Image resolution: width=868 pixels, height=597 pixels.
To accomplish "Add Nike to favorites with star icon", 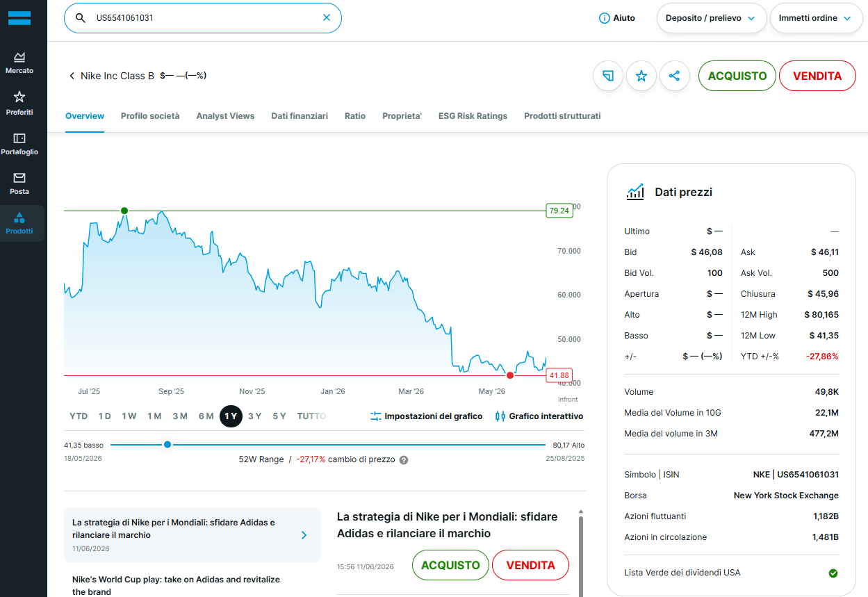I will coord(641,76).
